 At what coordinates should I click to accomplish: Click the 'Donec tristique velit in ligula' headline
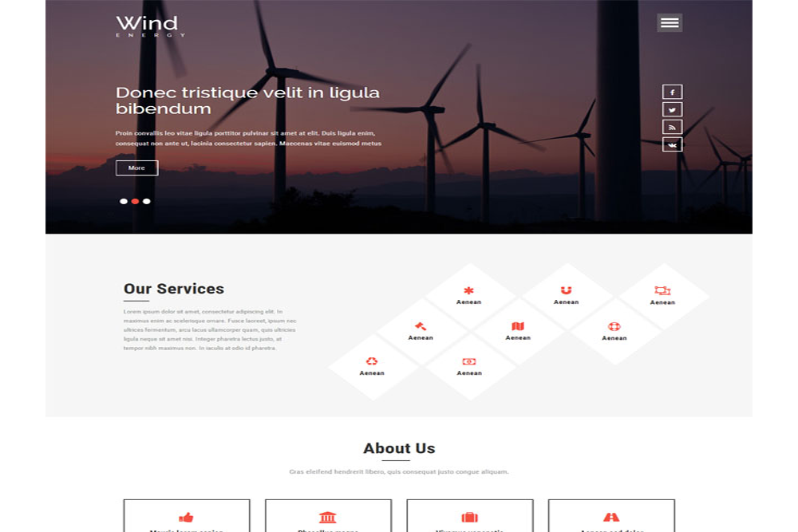point(247,100)
